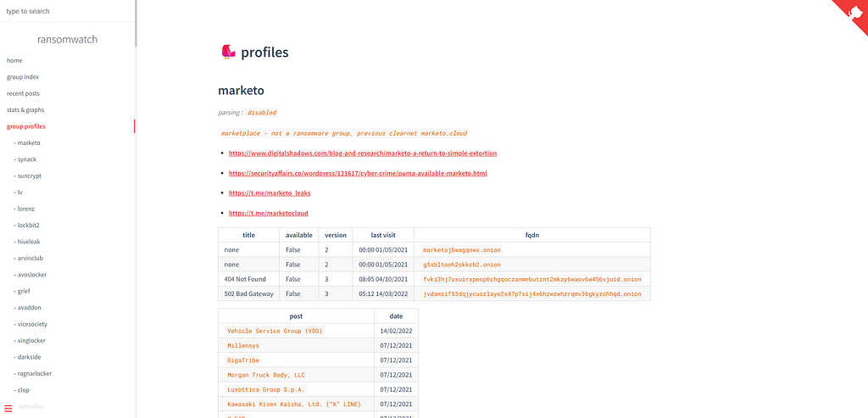Open recent posts page

point(23,93)
